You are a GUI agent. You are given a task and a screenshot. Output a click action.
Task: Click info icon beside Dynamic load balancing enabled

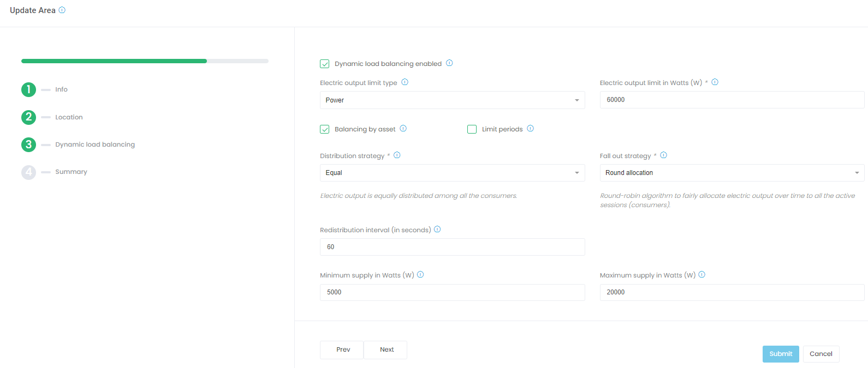[x=449, y=63]
